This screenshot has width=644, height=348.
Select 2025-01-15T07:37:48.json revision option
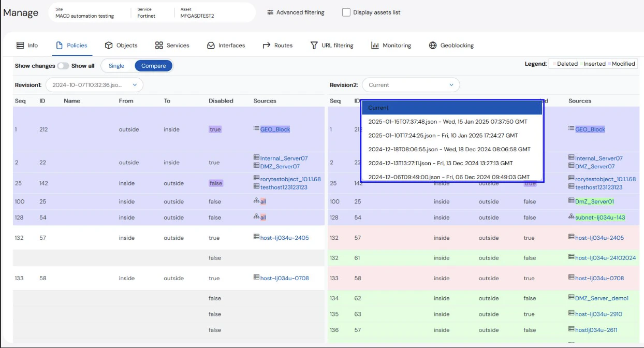tap(448, 122)
